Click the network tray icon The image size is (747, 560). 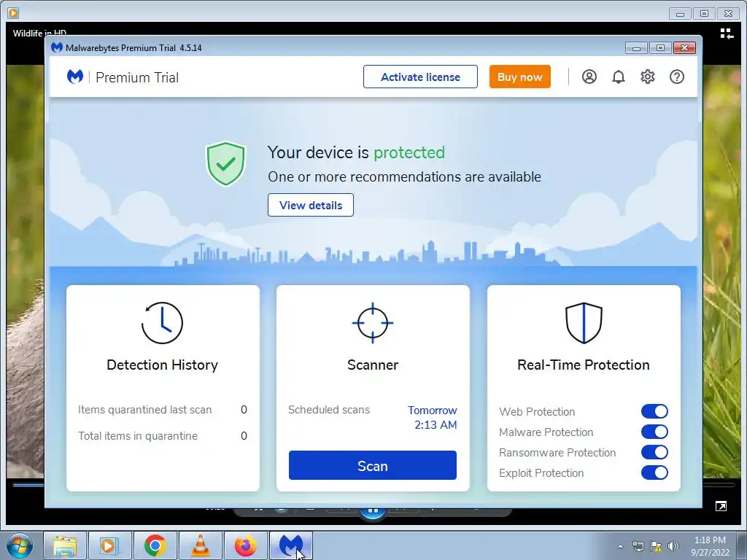638,546
